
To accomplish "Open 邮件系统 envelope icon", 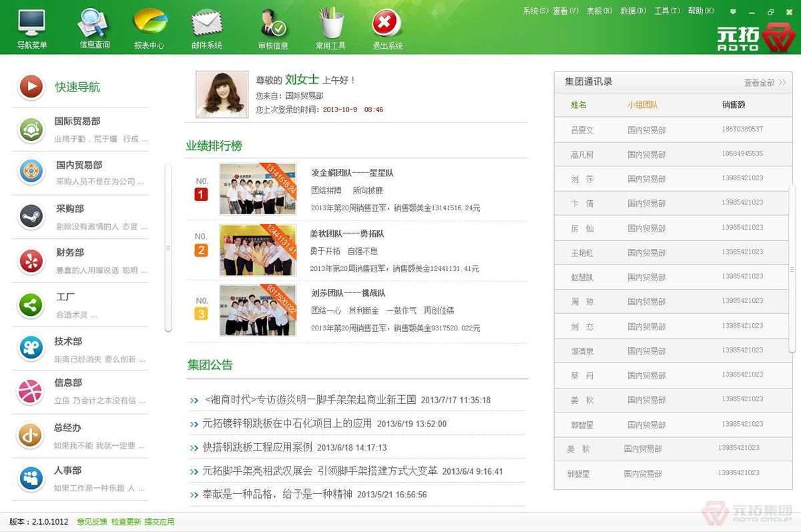I will click(207, 23).
